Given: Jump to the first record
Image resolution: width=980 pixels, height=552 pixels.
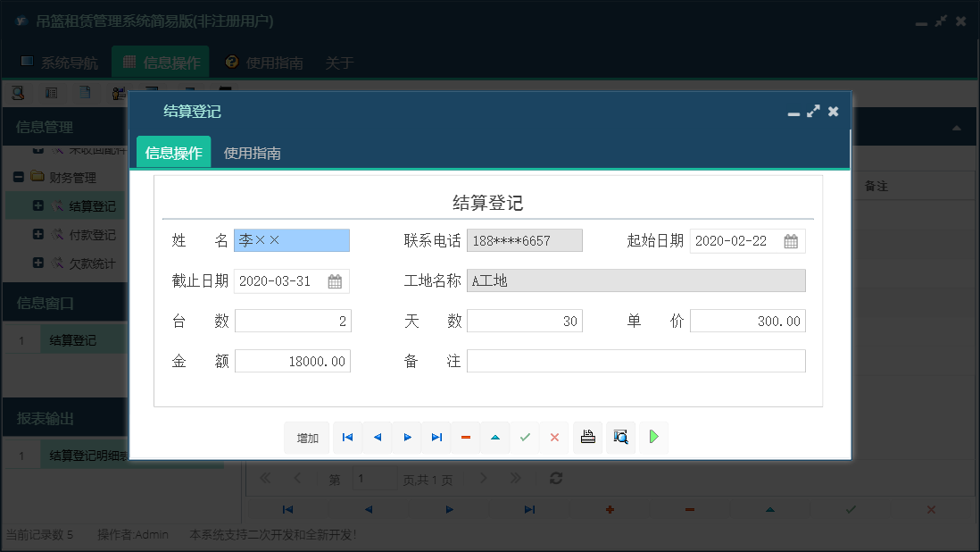Looking at the screenshot, I should coord(347,438).
